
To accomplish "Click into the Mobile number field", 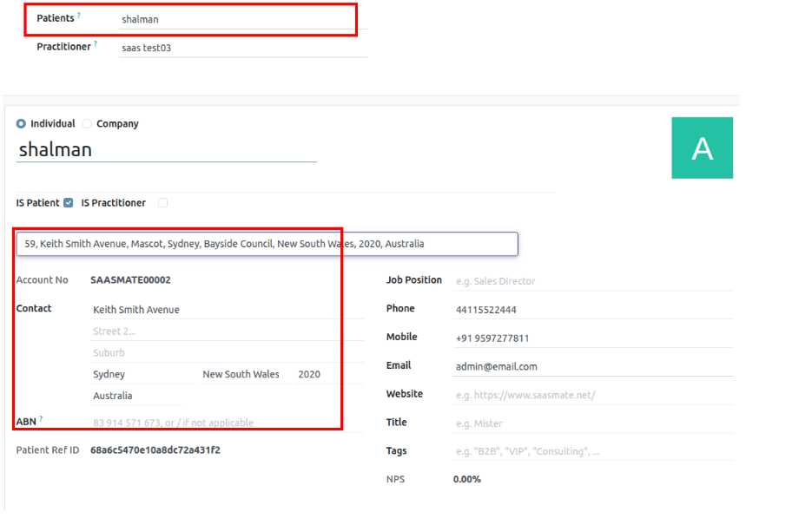I will point(592,338).
